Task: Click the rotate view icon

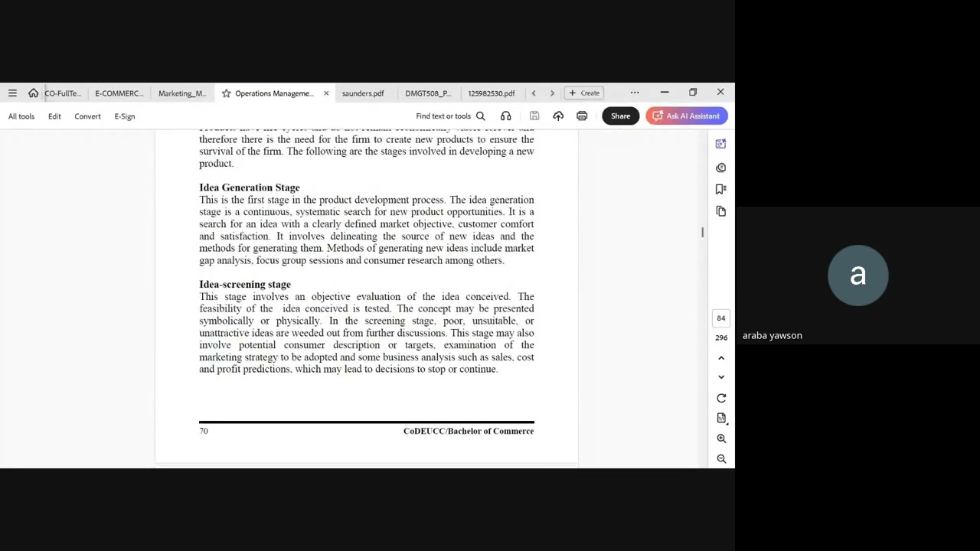Action: pyautogui.click(x=721, y=398)
